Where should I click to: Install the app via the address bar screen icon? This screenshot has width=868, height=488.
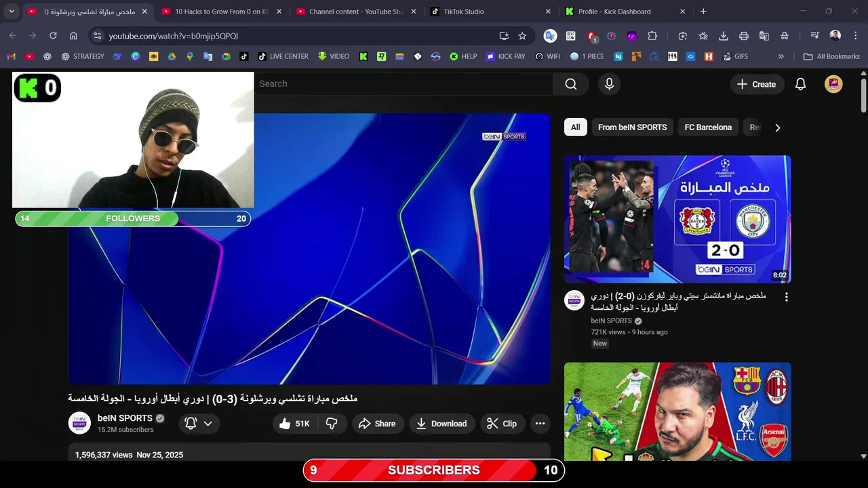click(x=504, y=36)
